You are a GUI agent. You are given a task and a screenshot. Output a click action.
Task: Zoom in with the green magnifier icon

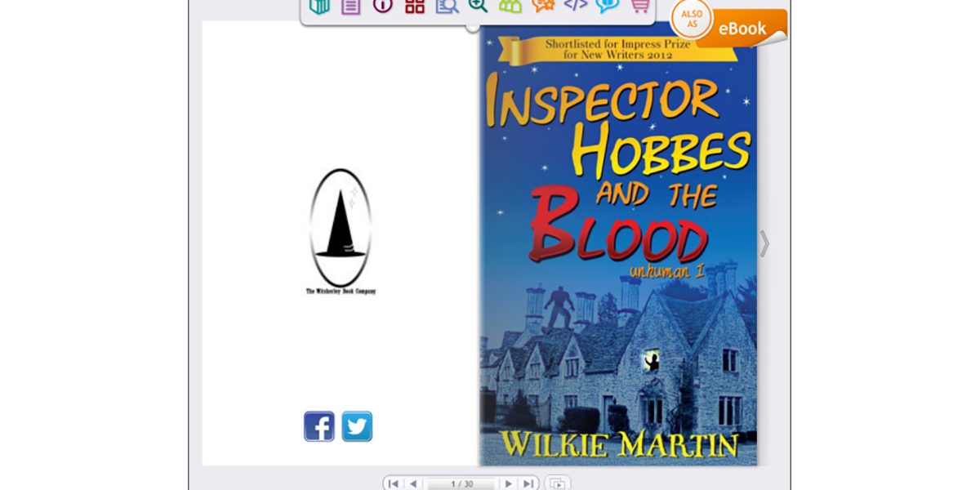[x=479, y=5]
